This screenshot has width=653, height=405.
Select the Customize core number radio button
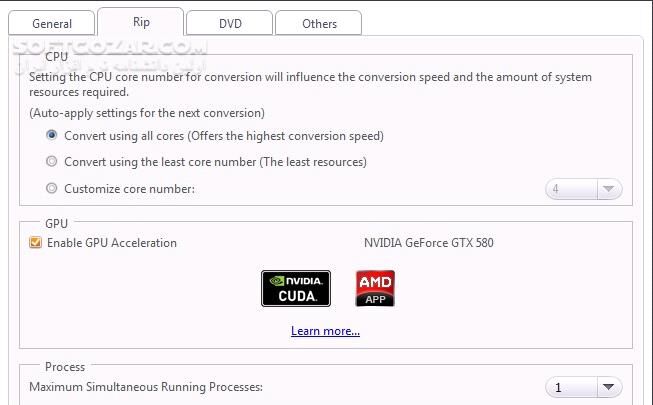(52, 188)
